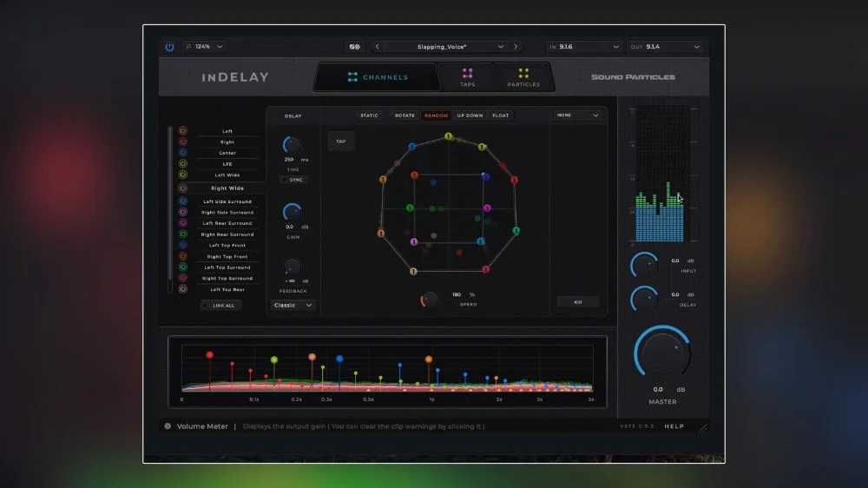This screenshot has height=488, width=868.
Task: Toggle Right Top Front power icon
Action: 182,256
